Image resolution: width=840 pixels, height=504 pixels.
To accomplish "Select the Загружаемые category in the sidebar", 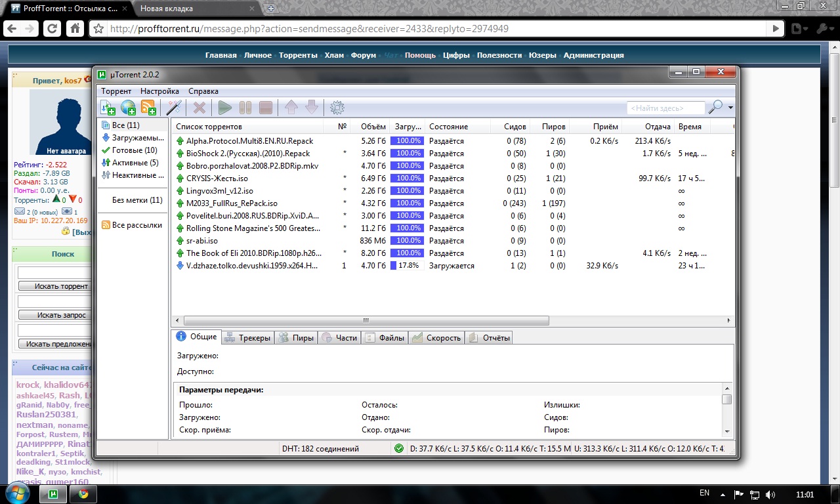I will click(x=133, y=138).
